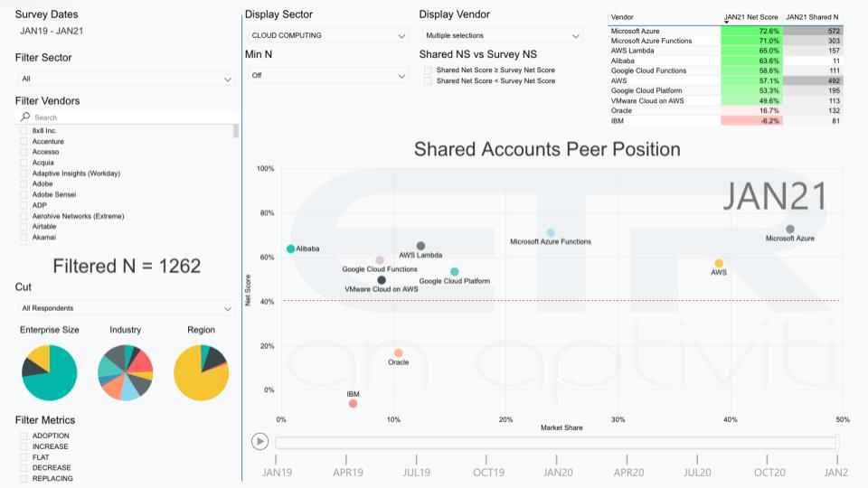Click the play button on the timeline
Screen dimensions: 868x488
click(x=260, y=441)
